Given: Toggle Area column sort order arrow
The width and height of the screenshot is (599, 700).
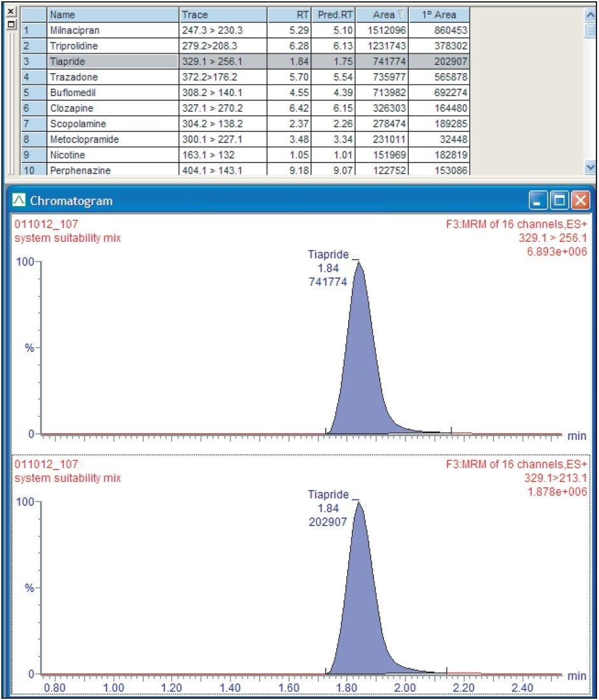Looking at the screenshot, I should point(400,15).
